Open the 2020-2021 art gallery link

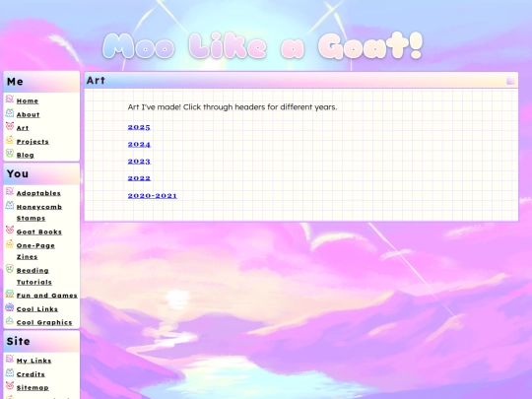pos(153,195)
